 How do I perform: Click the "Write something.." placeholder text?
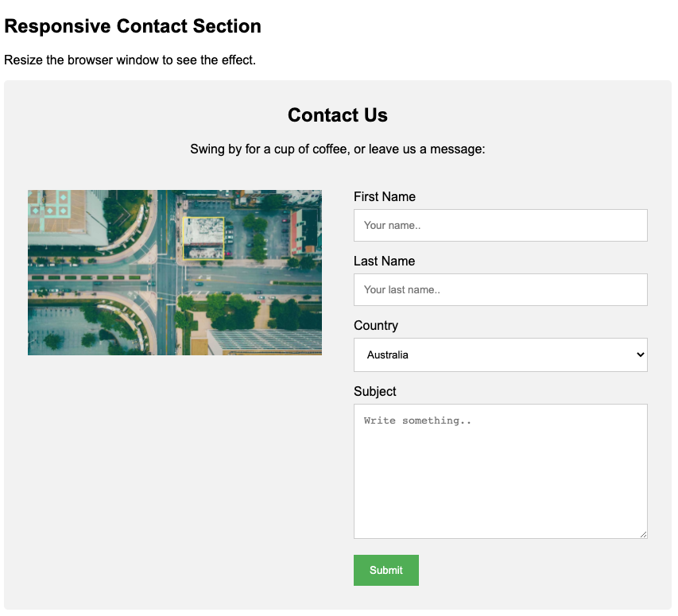(417, 420)
